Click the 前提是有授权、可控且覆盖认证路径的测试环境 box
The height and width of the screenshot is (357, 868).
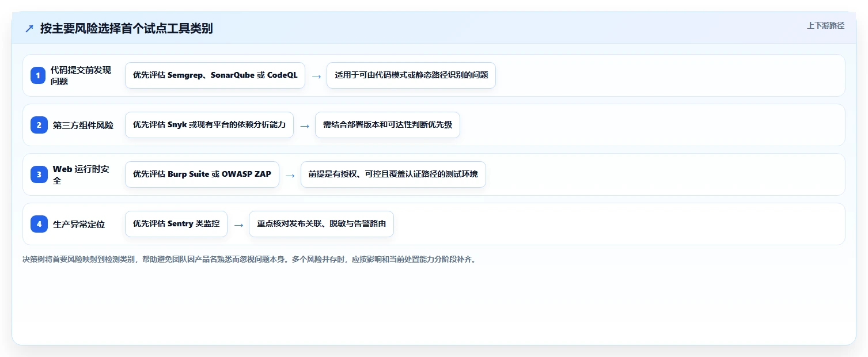(x=393, y=174)
